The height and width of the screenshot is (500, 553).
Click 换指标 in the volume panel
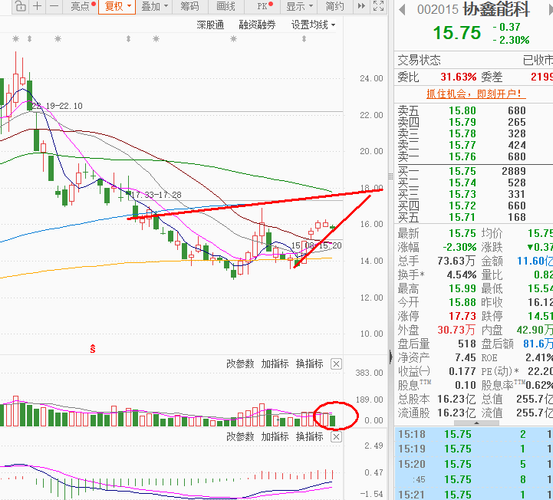309,364
